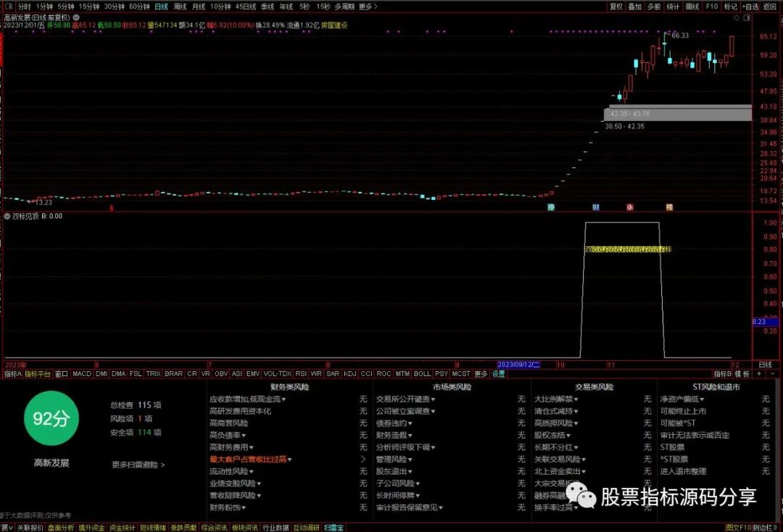This screenshot has width=783, height=532.
Task: Open the 扫雷宝 bottom tab
Action: (333, 528)
